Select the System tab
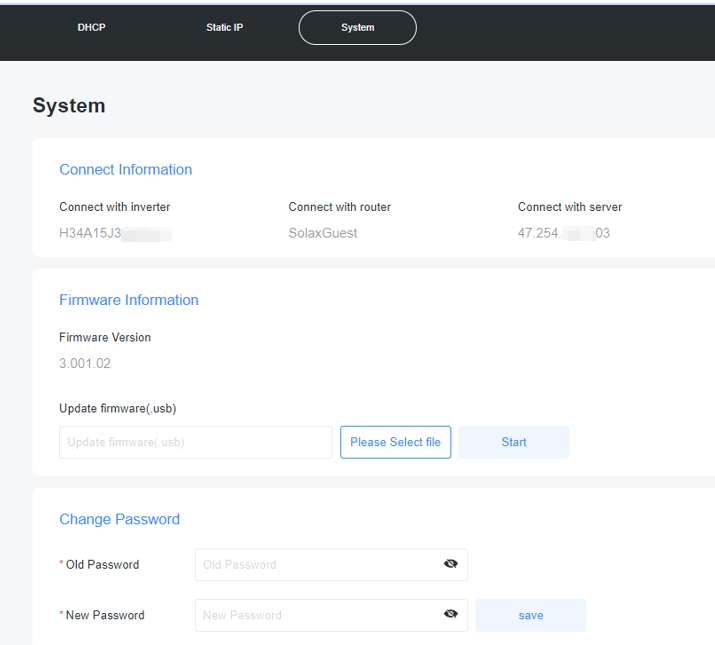Viewport: 715px width, 645px height. tap(357, 28)
